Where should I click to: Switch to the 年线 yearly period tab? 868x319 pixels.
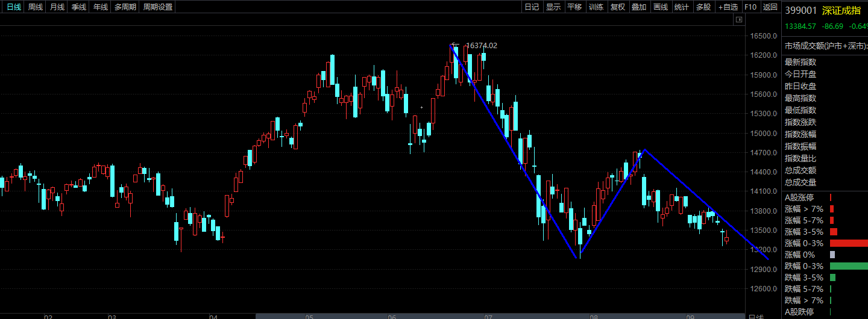(x=101, y=7)
